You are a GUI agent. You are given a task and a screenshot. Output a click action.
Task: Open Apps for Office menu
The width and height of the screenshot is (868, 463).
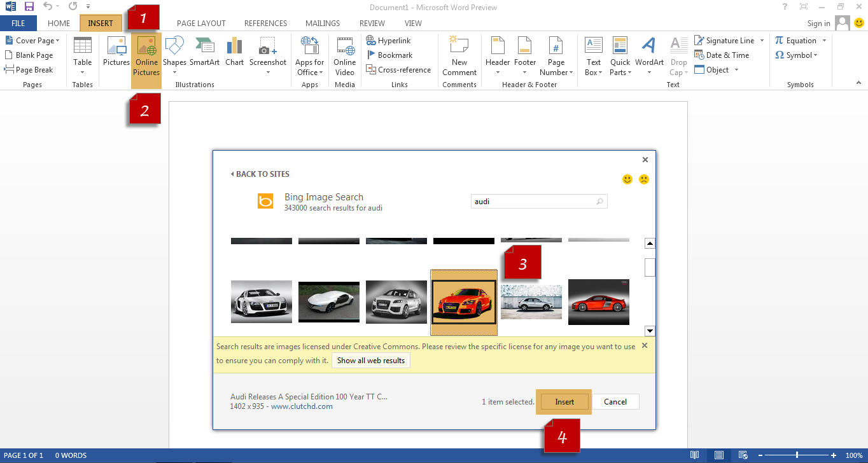tap(310, 56)
